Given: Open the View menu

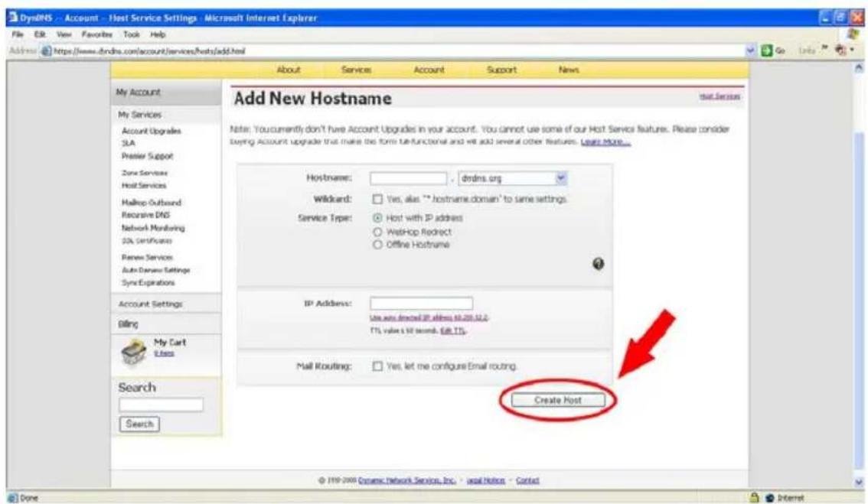Looking at the screenshot, I should click(64, 34).
